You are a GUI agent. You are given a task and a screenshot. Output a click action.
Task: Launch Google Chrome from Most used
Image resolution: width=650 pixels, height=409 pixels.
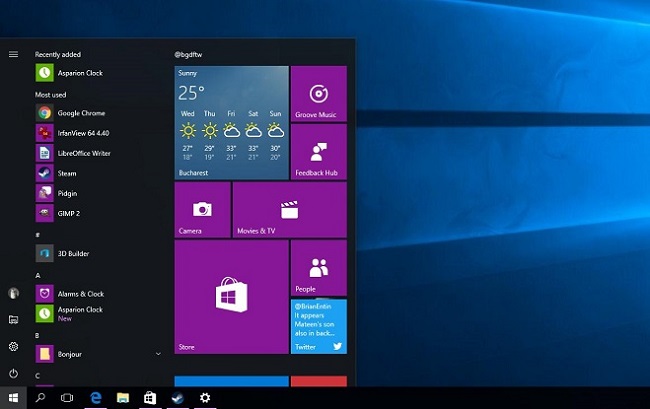pos(97,113)
